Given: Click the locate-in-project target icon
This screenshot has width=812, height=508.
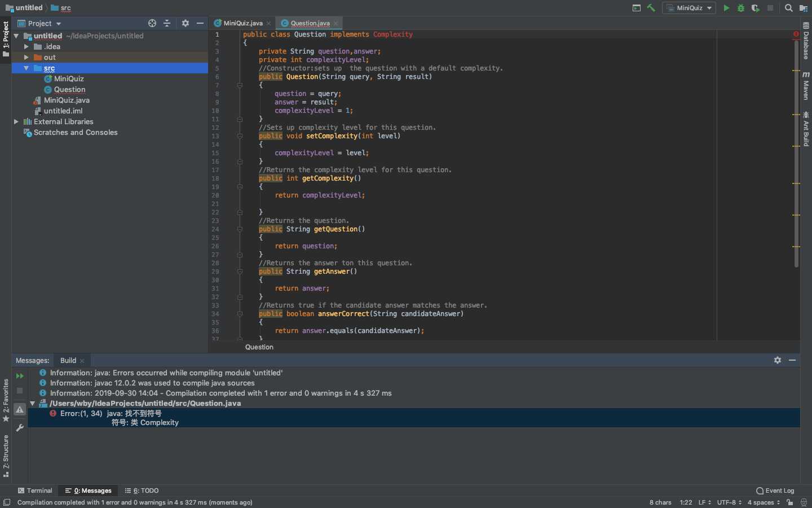Looking at the screenshot, I should [x=152, y=23].
